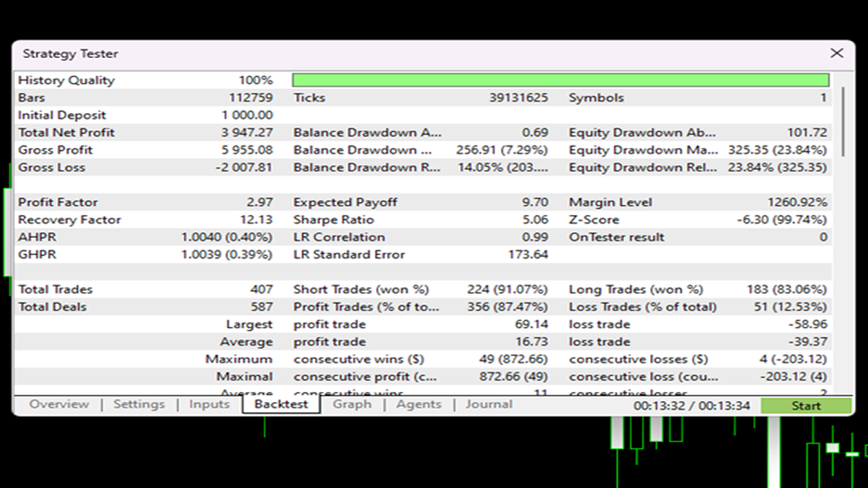Screen dimensions: 868x488
Task: Click the Initial Deposit value 1 000.00
Action: point(247,115)
